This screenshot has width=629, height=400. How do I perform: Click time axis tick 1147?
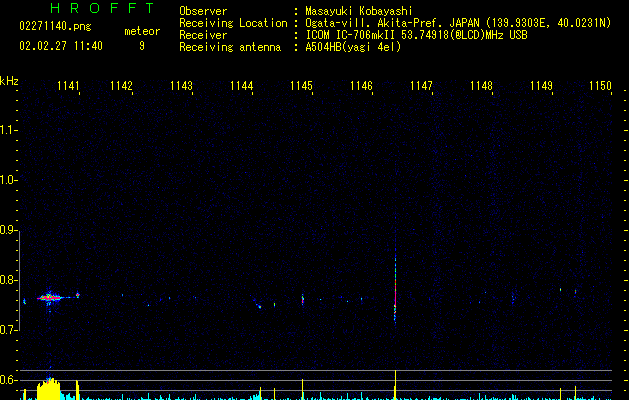pos(421,86)
